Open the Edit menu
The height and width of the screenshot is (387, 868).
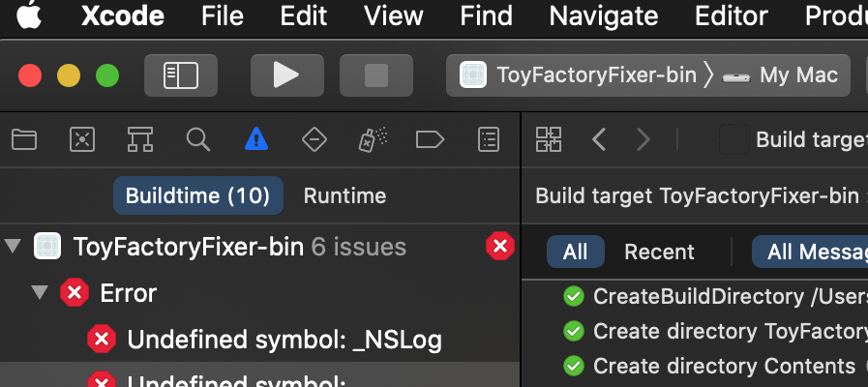(303, 16)
